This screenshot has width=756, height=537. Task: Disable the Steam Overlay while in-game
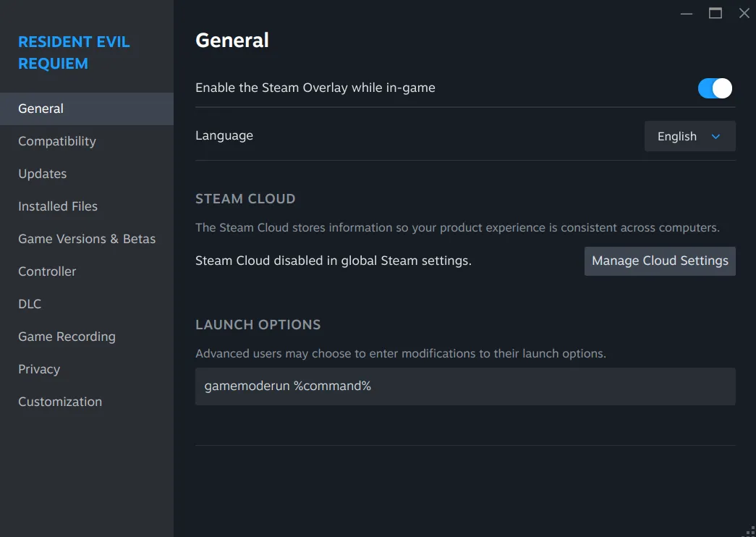[x=715, y=88]
